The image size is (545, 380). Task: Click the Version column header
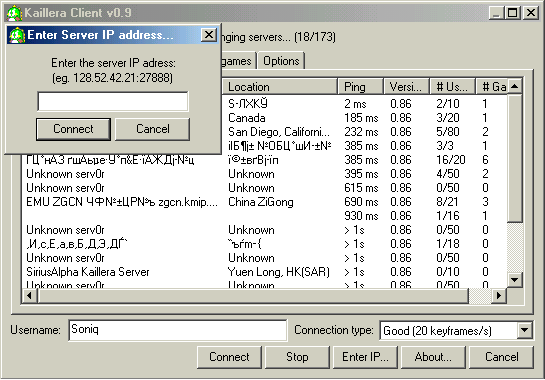[x=407, y=87]
